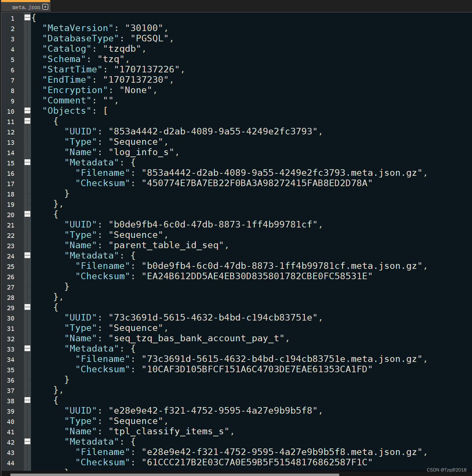Collapse the root object fold on line 1
Screen dimensions: 472x476
click(27, 18)
